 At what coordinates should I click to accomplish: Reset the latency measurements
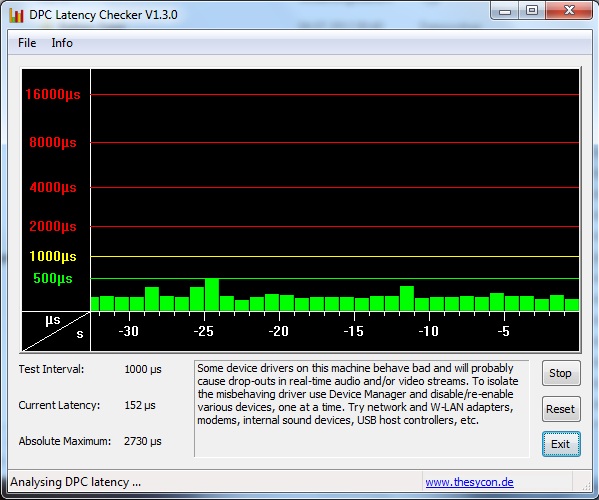coord(561,409)
